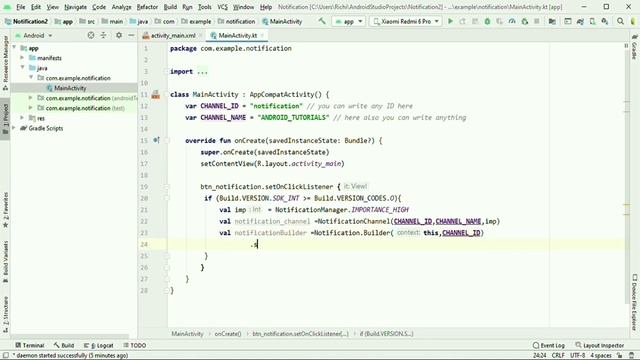Open the Profile app gauge icon
This screenshot has height=360, width=640.
512,21
